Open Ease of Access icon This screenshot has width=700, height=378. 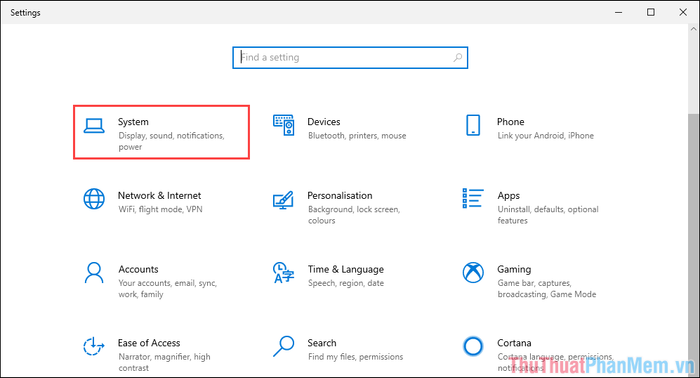94,346
